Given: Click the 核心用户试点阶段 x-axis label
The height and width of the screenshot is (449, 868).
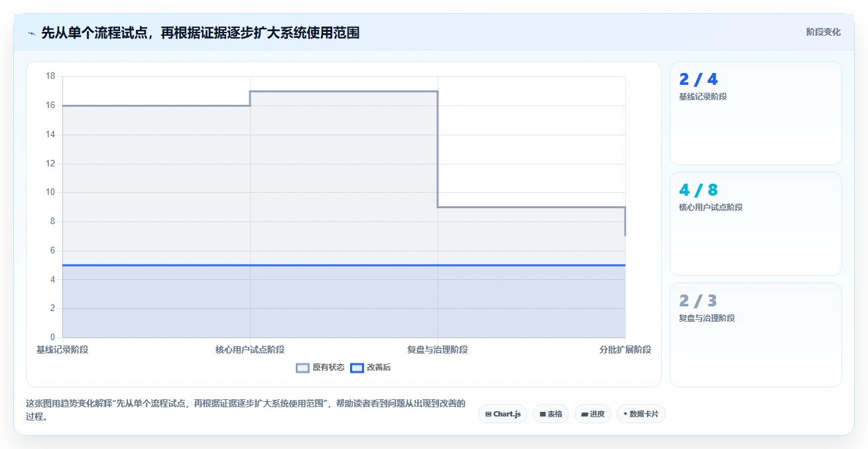Looking at the screenshot, I should click(x=250, y=350).
